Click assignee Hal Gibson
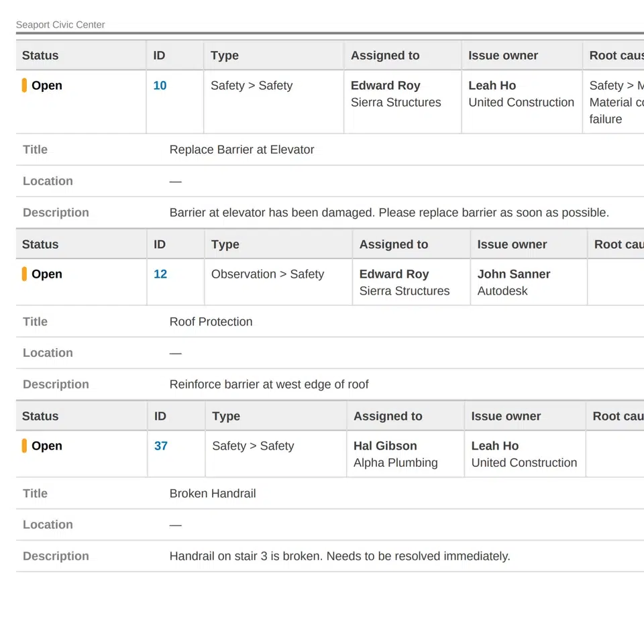The image size is (644, 644). point(385,446)
